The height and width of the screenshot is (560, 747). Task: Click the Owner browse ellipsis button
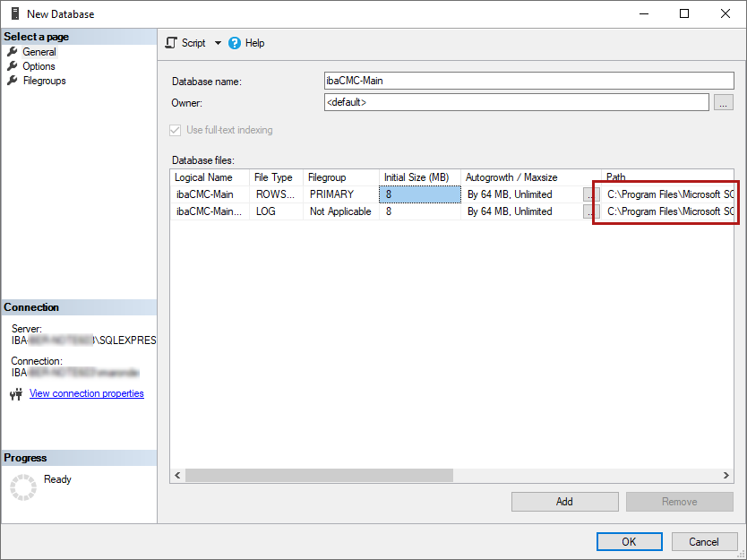pos(723,102)
